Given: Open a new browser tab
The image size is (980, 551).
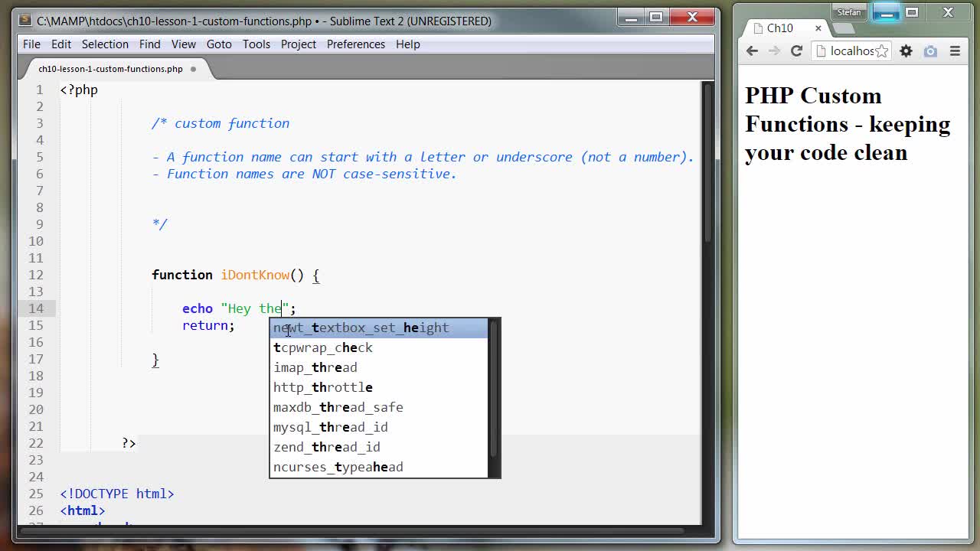Looking at the screenshot, I should point(842,28).
